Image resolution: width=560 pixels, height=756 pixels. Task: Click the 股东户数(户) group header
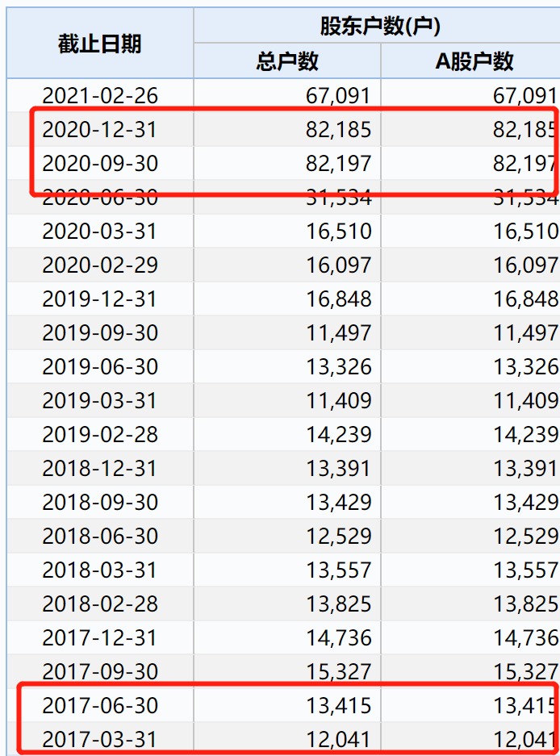point(380,26)
